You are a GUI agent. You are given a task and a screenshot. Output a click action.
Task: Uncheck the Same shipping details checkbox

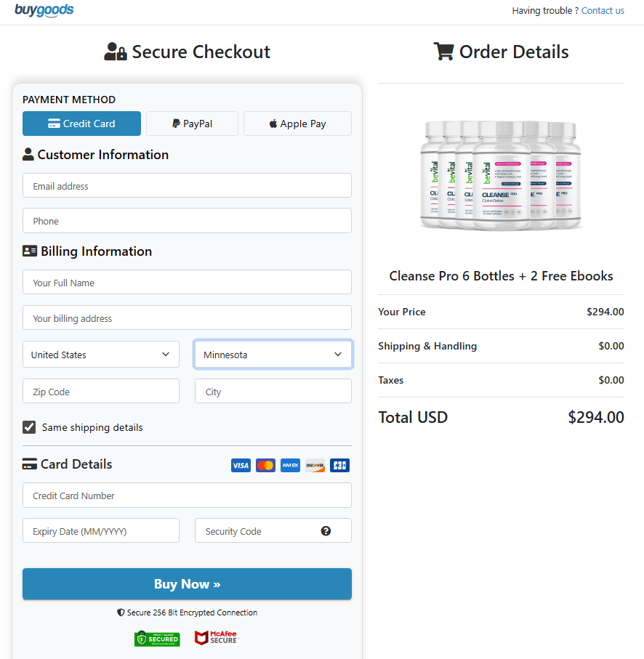[x=29, y=426]
